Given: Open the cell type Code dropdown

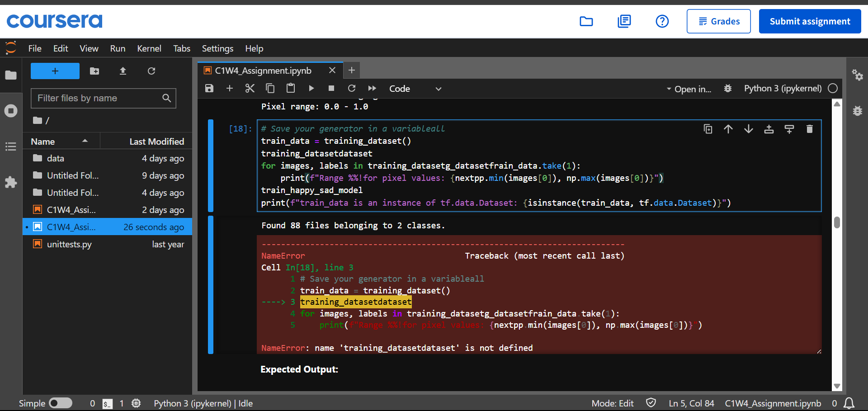Looking at the screenshot, I should pos(415,89).
